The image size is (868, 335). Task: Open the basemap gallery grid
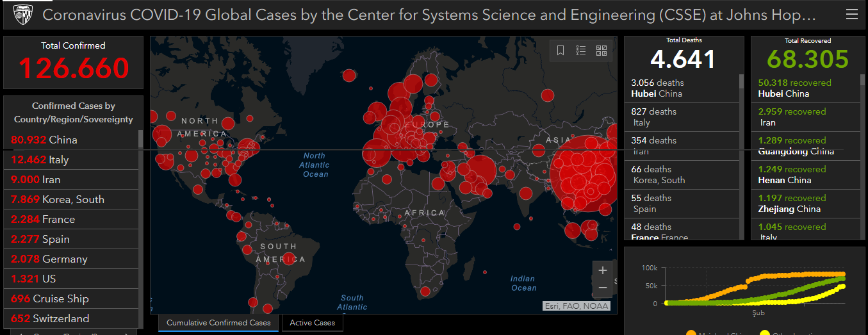[x=601, y=51]
